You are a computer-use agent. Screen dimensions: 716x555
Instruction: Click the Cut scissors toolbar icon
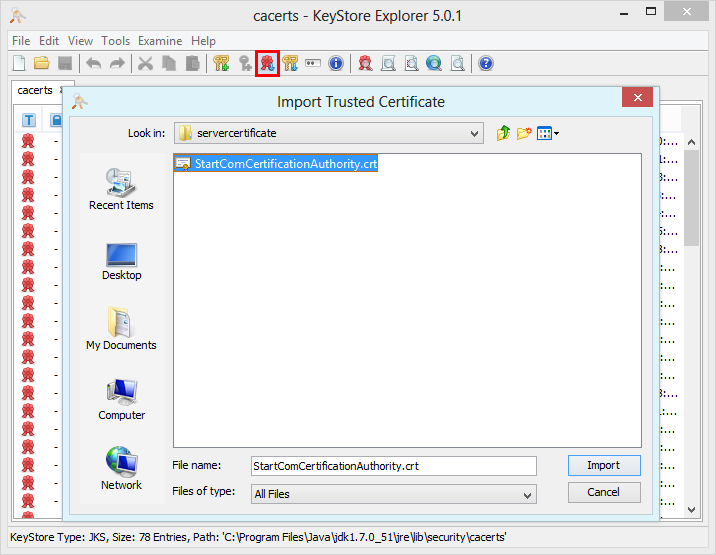(146, 63)
